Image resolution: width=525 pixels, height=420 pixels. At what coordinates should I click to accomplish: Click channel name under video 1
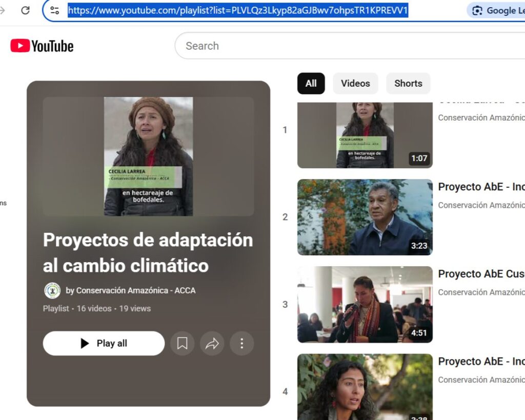[x=481, y=117]
